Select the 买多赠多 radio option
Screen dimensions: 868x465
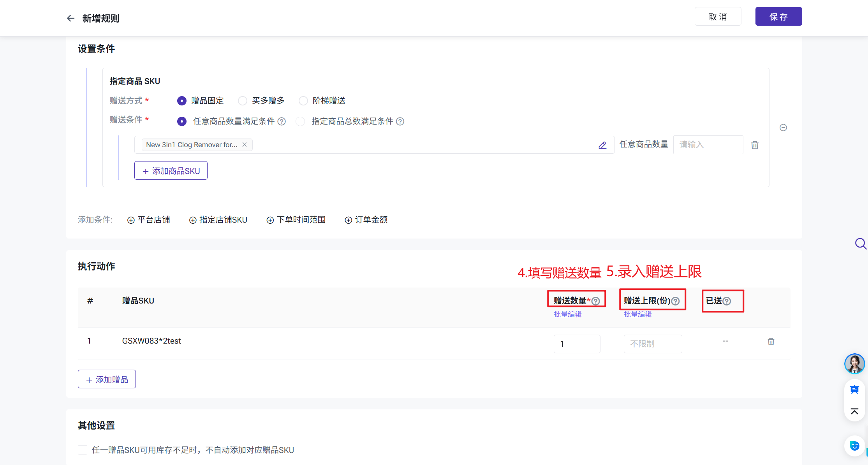click(243, 101)
